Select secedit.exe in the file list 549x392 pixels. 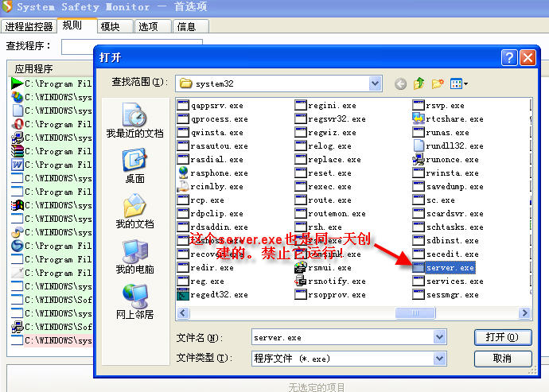coord(446,254)
